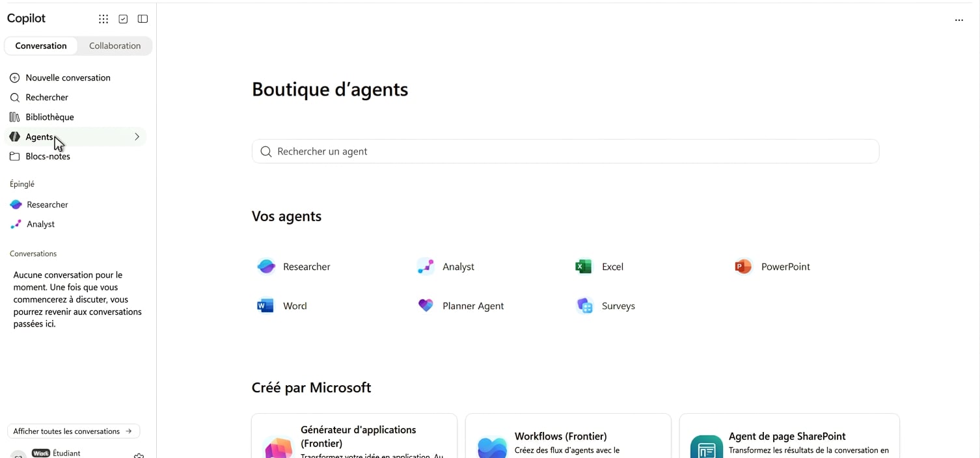The height and width of the screenshot is (458, 980).
Task: Click the SharePoint page agent teal icon
Action: pyautogui.click(x=707, y=448)
